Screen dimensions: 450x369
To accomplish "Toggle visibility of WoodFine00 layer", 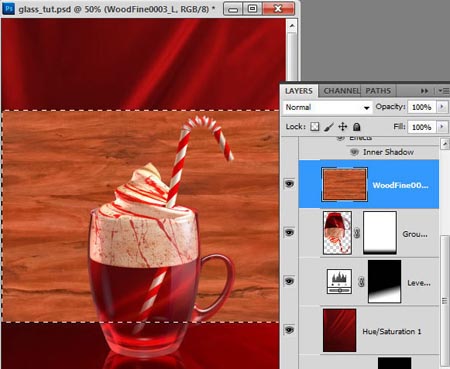I will (x=289, y=184).
